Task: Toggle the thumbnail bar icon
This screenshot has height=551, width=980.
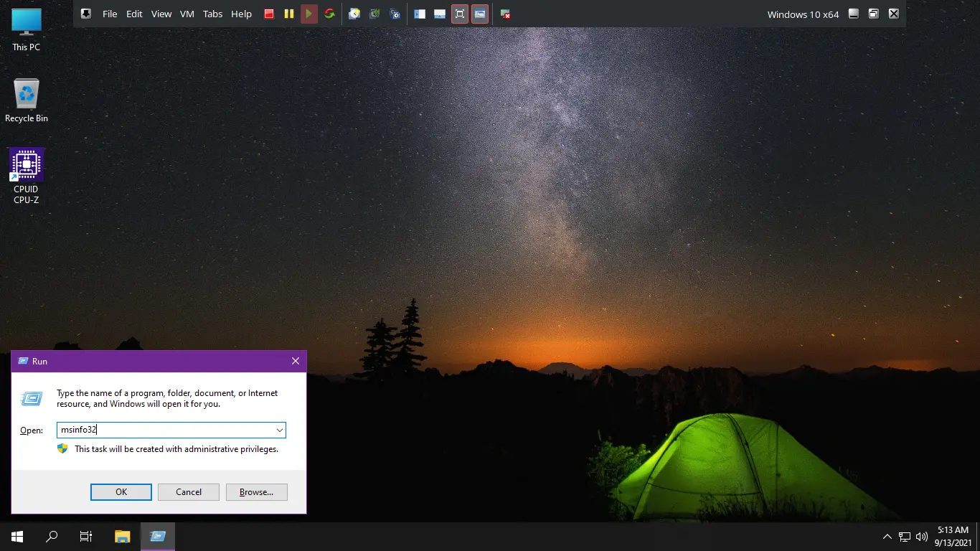Action: click(440, 14)
